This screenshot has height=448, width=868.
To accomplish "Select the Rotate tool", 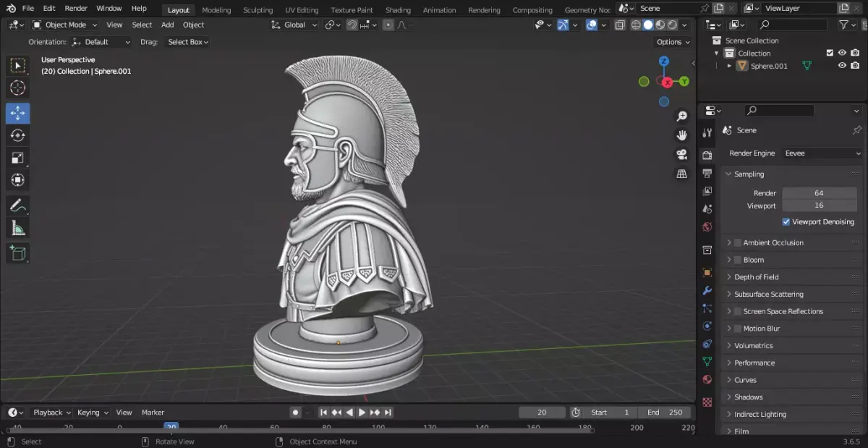I will (x=18, y=135).
